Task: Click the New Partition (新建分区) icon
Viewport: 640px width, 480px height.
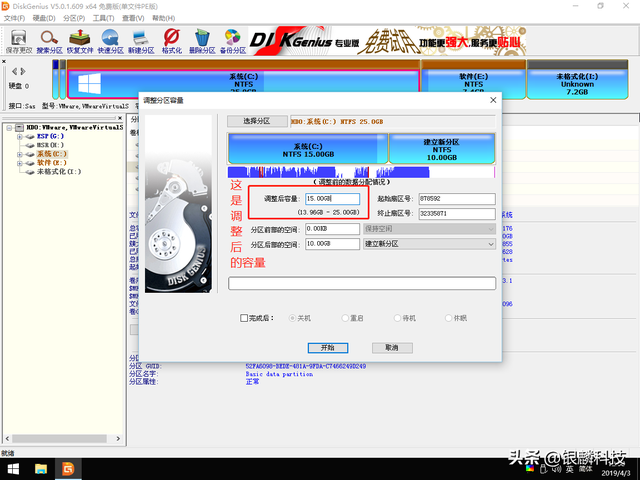Action: (x=141, y=41)
